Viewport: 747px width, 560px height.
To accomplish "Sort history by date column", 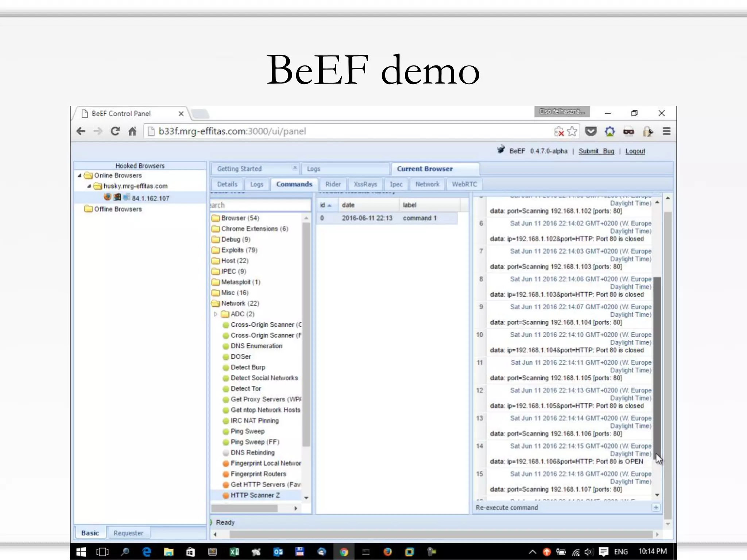I will [x=368, y=205].
